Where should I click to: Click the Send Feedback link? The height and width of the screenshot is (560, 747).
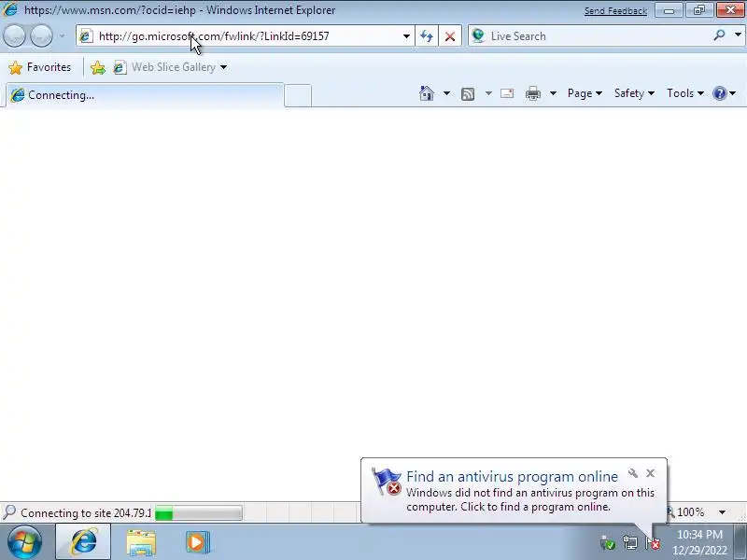pos(615,10)
